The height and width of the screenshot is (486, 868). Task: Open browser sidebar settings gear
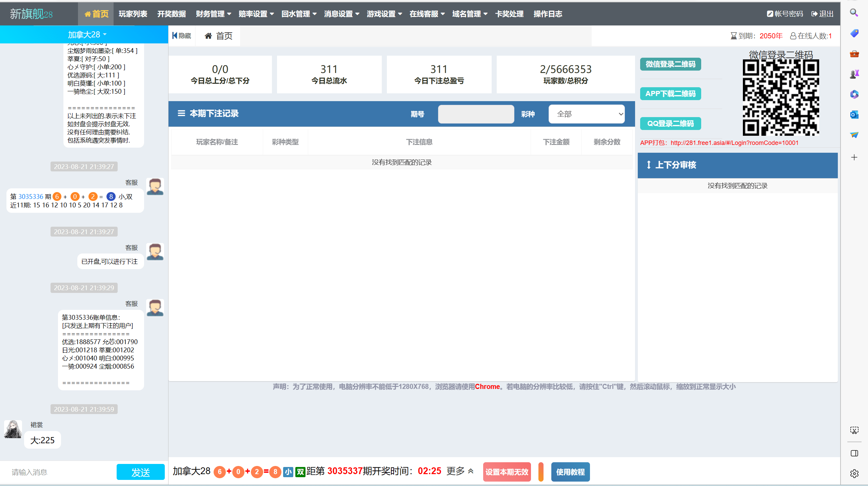pos(854,473)
